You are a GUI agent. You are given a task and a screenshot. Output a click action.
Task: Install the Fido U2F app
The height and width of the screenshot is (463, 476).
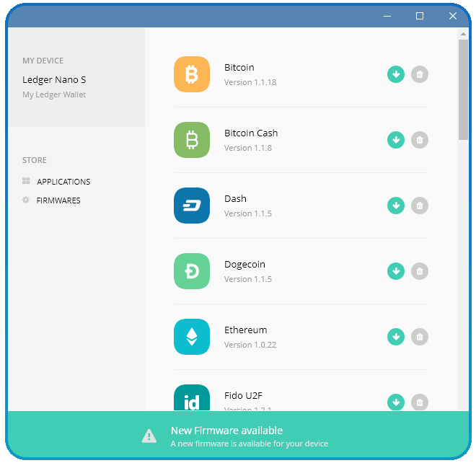pyautogui.click(x=395, y=402)
